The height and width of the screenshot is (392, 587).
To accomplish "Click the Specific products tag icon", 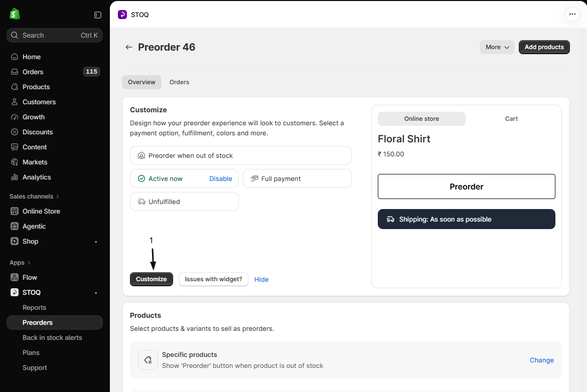I will coord(148,360).
